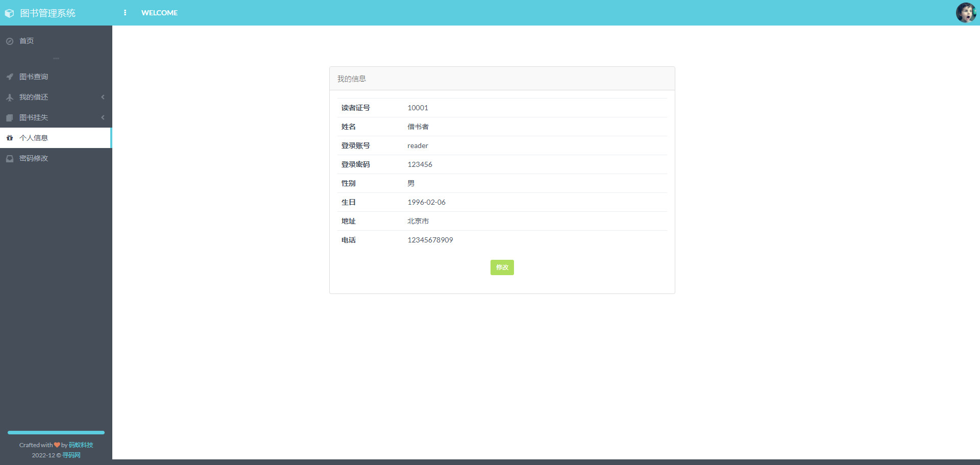Click the 登录密码 label
Screen dimensions: 980x465
[356, 164]
